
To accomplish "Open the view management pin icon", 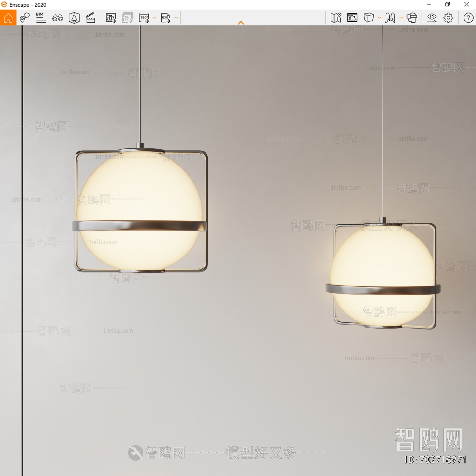I will (25, 18).
